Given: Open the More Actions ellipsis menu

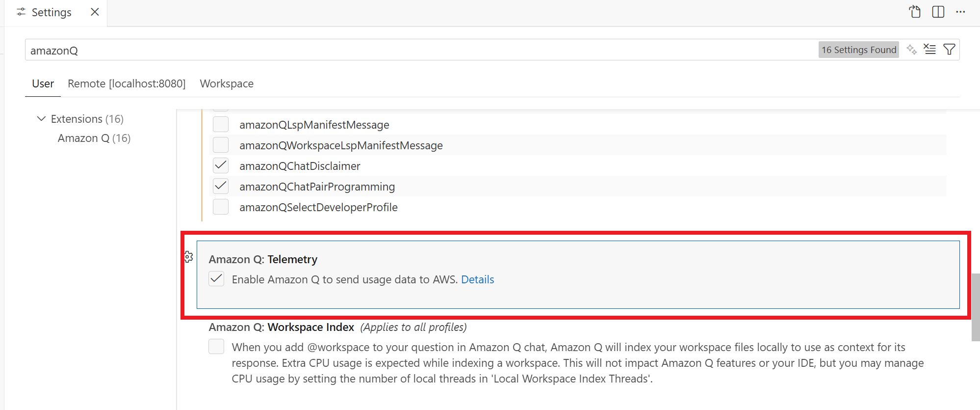Looking at the screenshot, I should click(x=960, y=12).
